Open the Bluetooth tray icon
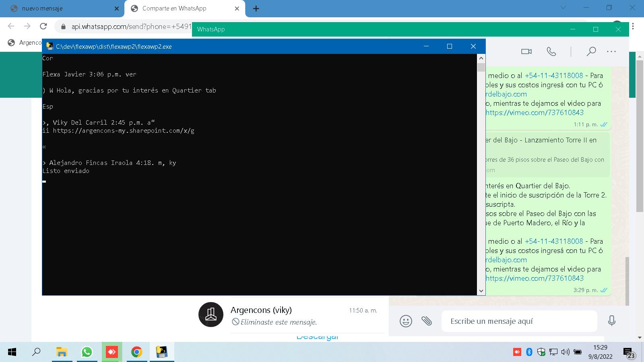 click(x=529, y=352)
